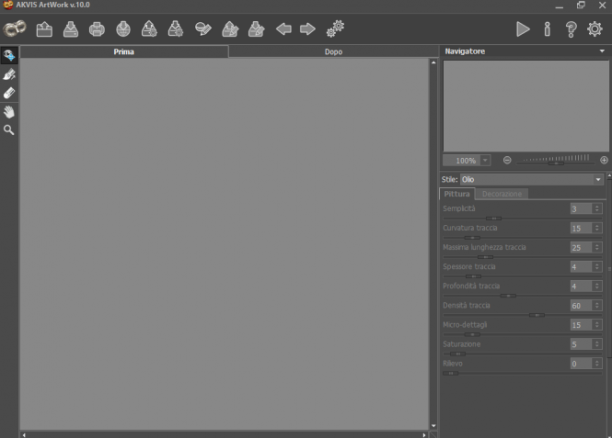This screenshot has height=438, width=612.
Task: Click the Navigatore zoom slider
Action: 556,160
